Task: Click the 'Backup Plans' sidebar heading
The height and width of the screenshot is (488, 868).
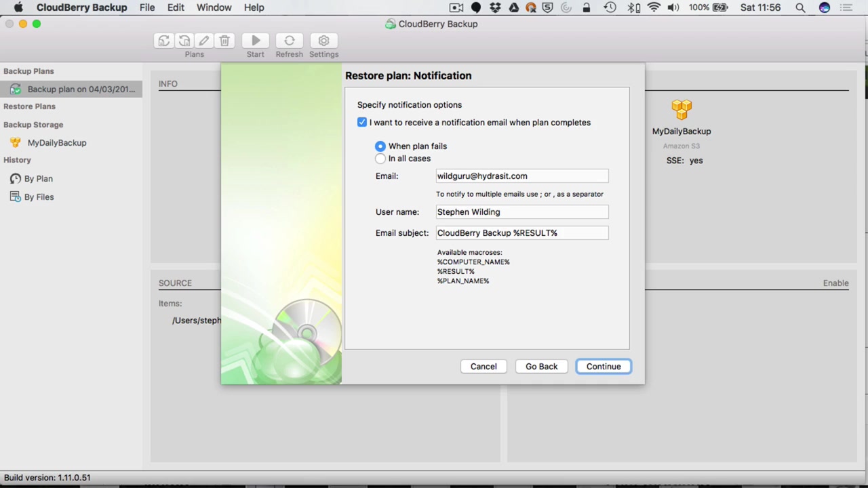Action: click(28, 71)
